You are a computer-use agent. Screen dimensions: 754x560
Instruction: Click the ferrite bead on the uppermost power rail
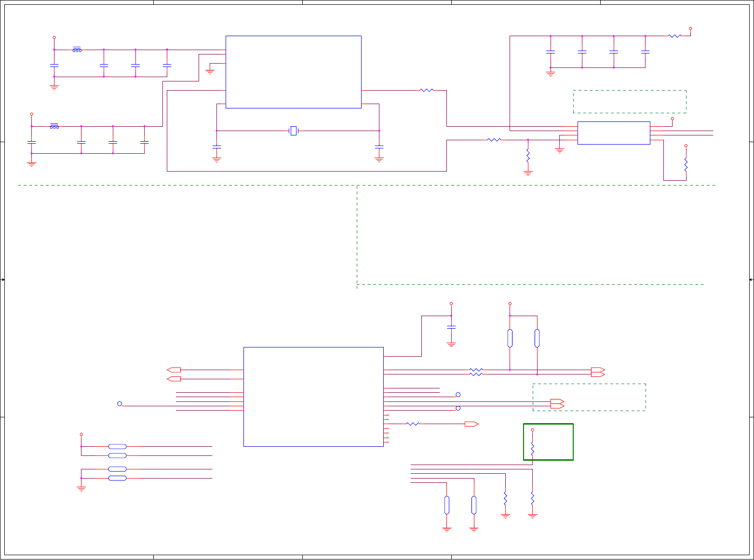(77, 49)
